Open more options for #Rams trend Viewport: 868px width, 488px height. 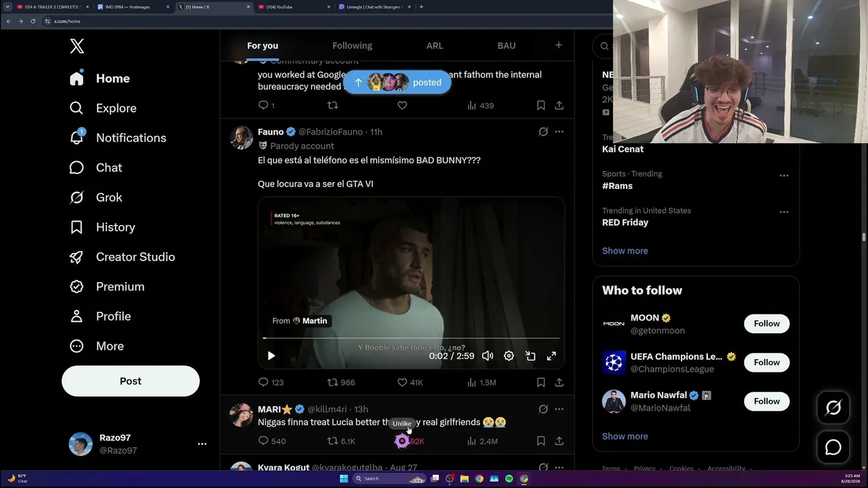click(784, 175)
